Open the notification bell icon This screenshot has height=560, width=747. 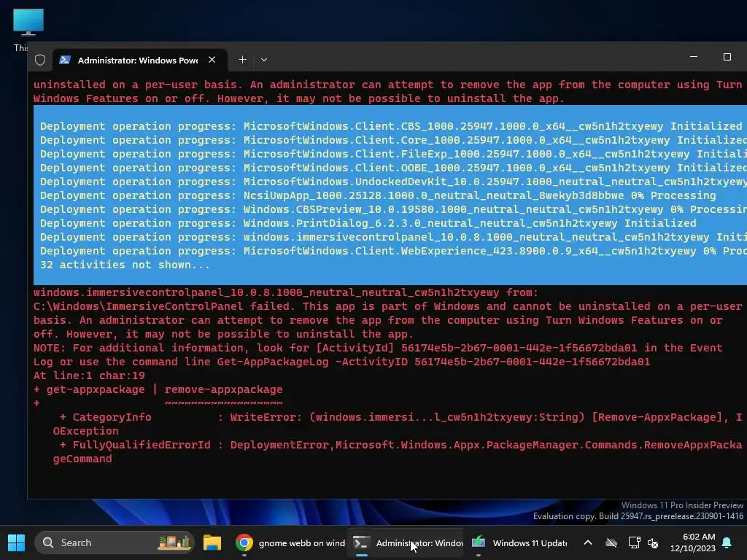[x=727, y=542]
